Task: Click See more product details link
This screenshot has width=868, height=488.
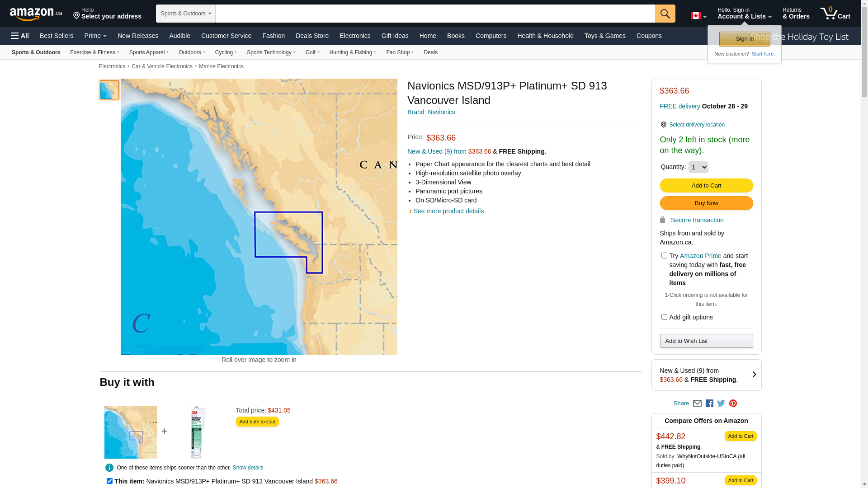Action: [x=448, y=211]
